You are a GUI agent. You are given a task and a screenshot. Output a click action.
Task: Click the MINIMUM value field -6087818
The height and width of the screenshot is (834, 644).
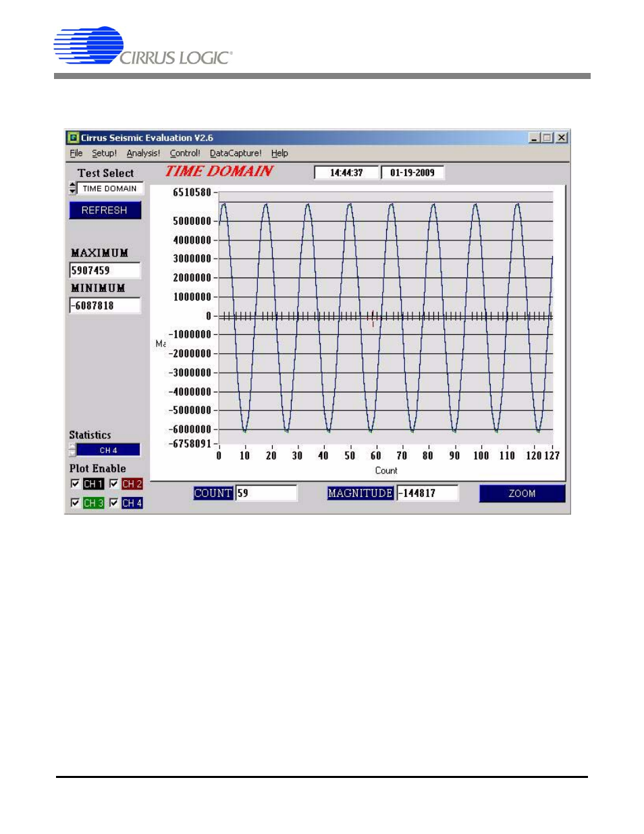[105, 305]
